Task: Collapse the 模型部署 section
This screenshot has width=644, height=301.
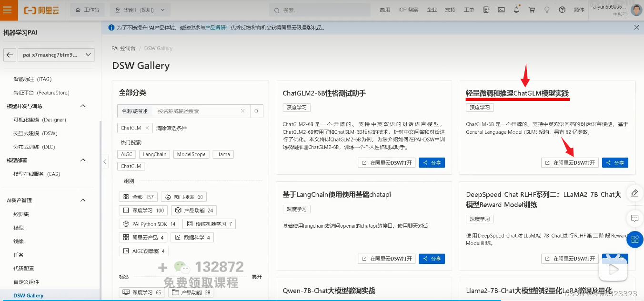Action: [82, 160]
